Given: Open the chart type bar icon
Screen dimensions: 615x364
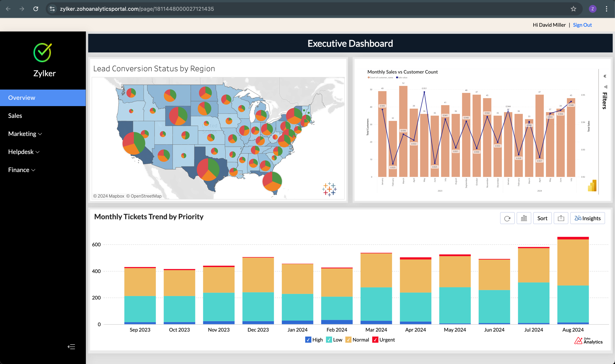Looking at the screenshot, I should [x=524, y=218].
